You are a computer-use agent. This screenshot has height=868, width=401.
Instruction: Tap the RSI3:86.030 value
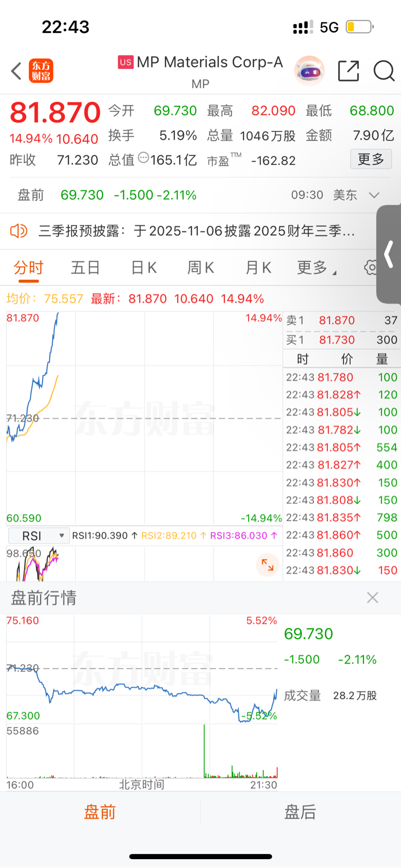(243, 536)
